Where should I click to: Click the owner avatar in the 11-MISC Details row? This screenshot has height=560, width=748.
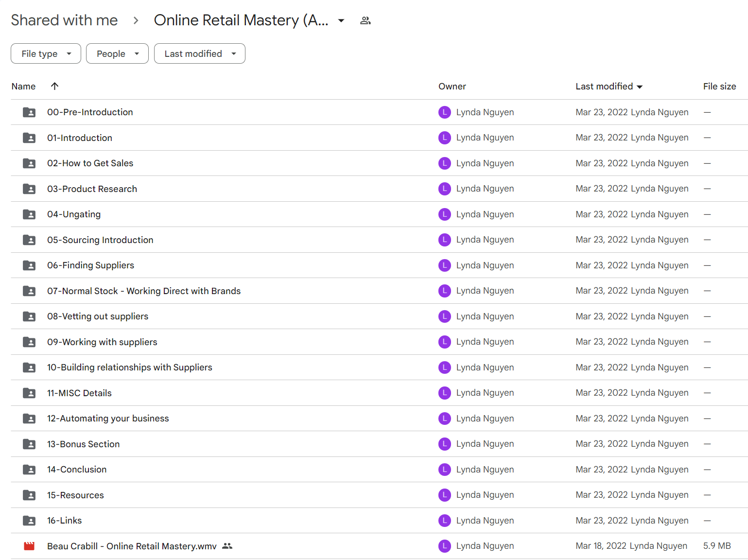[445, 393]
